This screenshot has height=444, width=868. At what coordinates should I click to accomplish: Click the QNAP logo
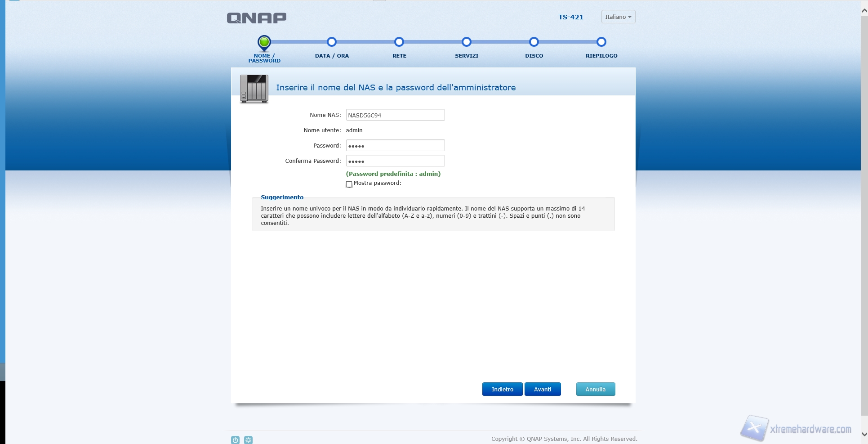point(257,18)
